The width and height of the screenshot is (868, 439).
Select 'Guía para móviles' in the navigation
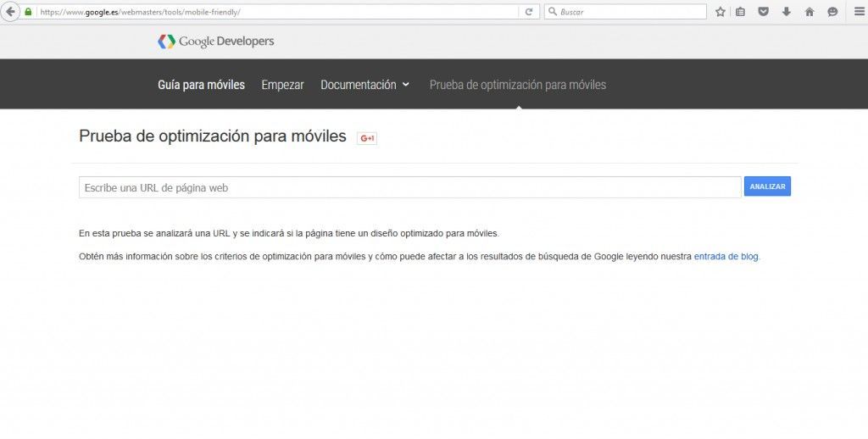click(201, 85)
